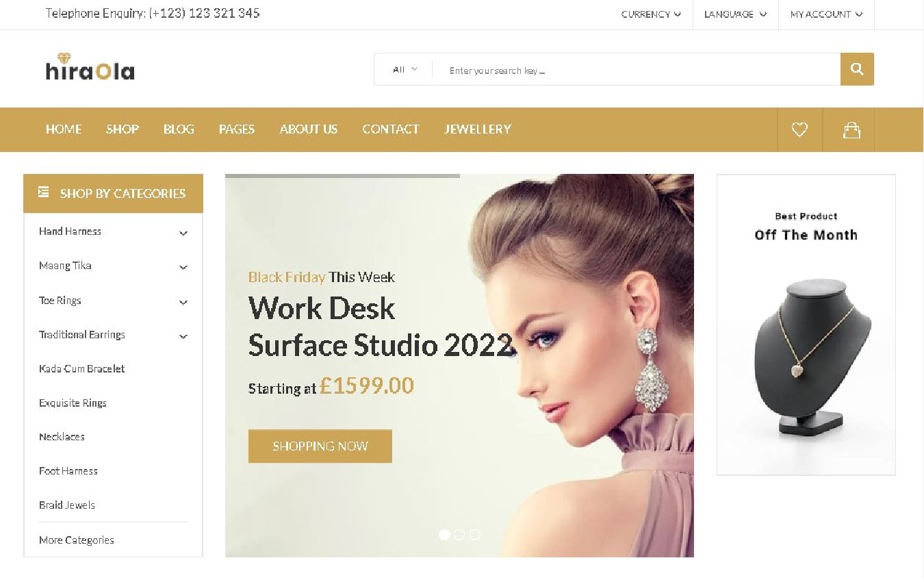
Task: Go to Contact page
Action: [x=391, y=129]
